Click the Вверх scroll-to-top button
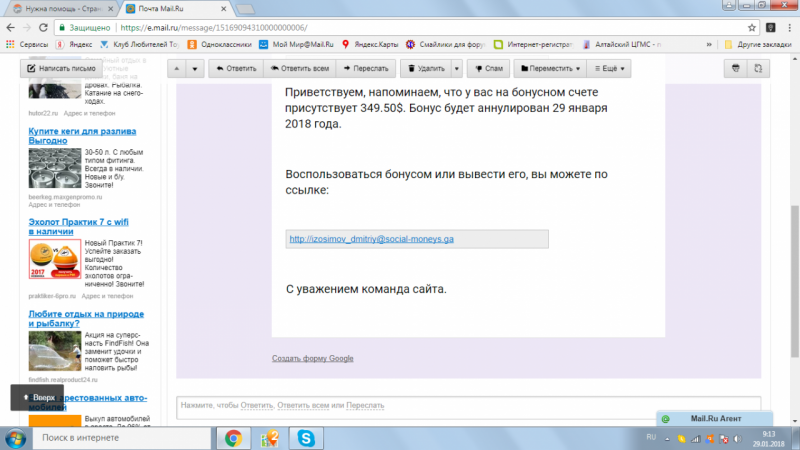 click(x=37, y=397)
